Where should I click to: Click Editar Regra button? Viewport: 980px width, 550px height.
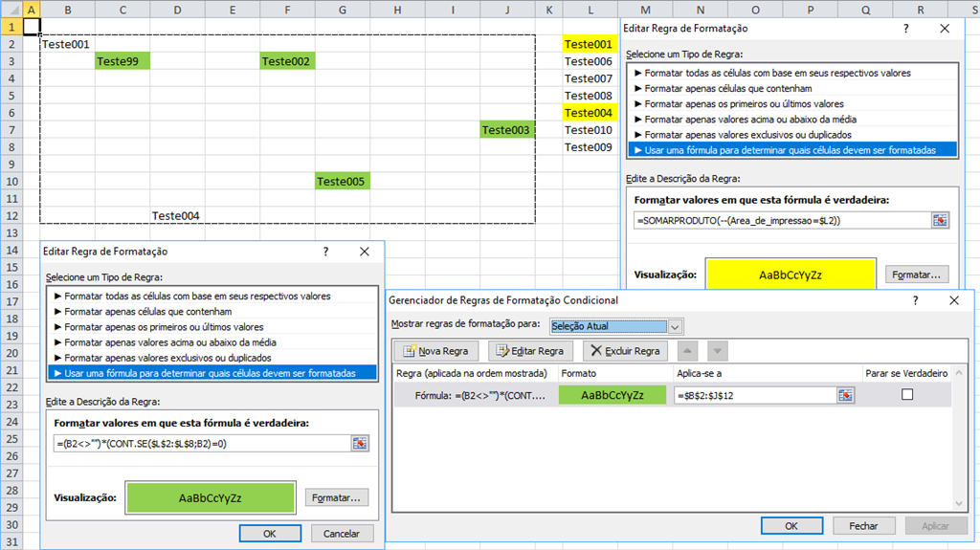coord(530,351)
